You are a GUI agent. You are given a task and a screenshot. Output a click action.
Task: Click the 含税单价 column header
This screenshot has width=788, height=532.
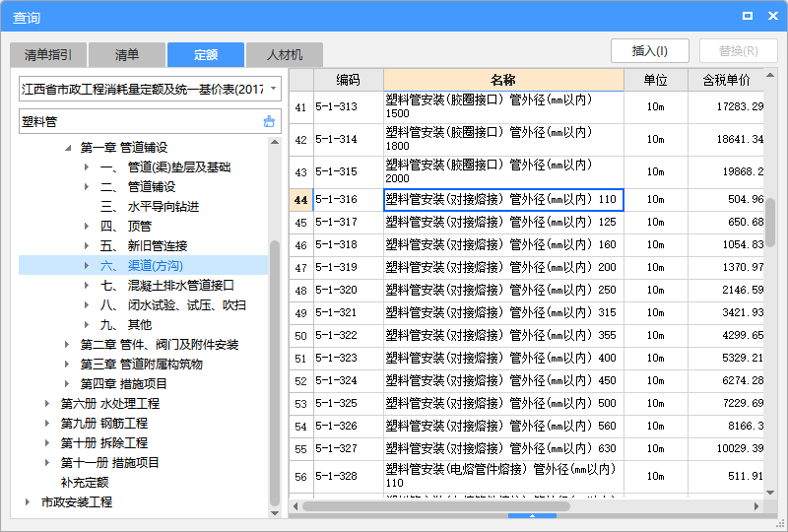pos(726,80)
